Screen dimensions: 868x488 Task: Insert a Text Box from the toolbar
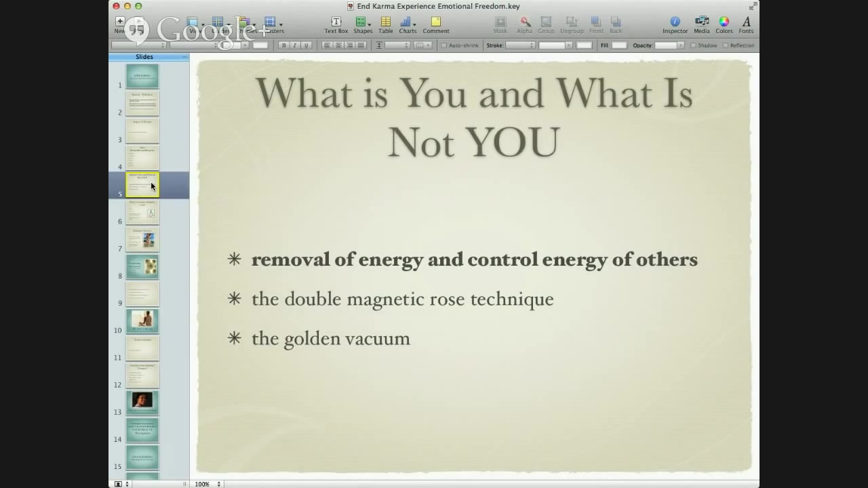(336, 25)
